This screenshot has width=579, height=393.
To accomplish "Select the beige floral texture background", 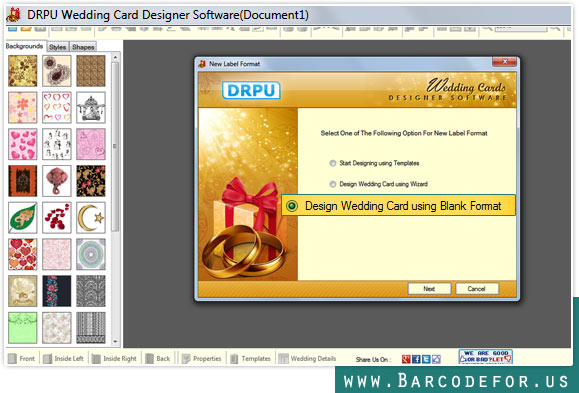I will [x=56, y=328].
